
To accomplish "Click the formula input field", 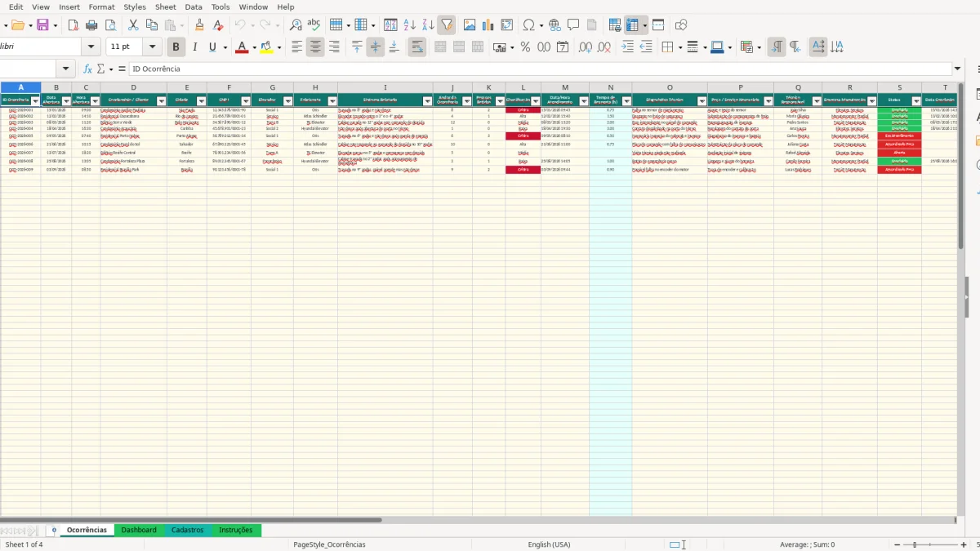I will (x=541, y=69).
